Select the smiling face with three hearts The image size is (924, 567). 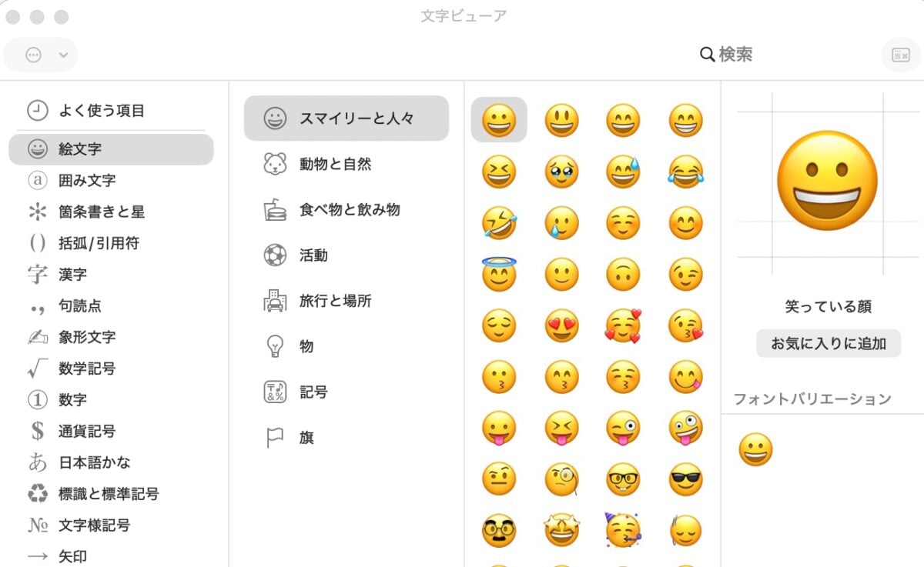click(623, 325)
